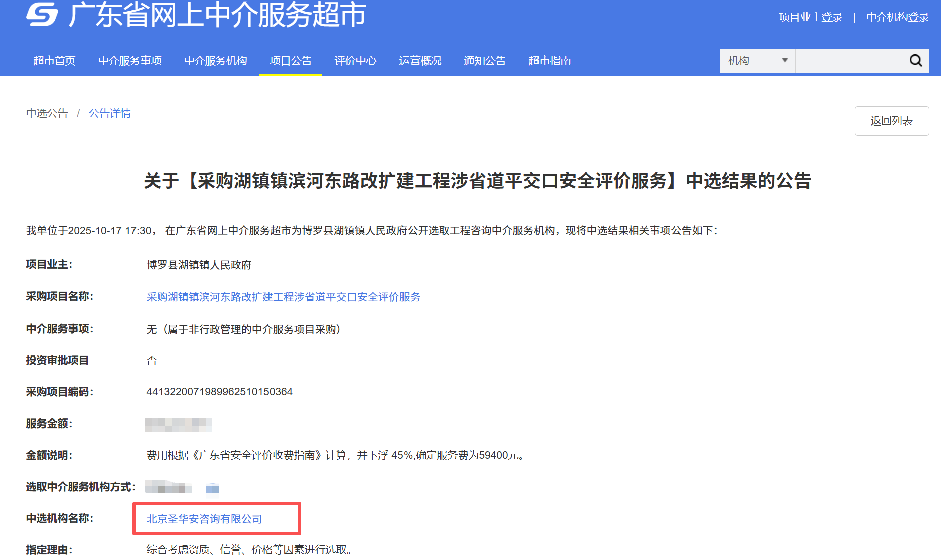This screenshot has width=941, height=560.
Task: Focus the search text input field
Action: 849,61
